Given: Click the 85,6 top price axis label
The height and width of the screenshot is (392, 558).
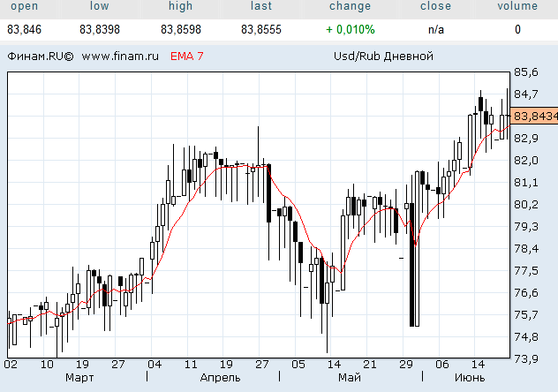Looking at the screenshot, I should pyautogui.click(x=526, y=72).
